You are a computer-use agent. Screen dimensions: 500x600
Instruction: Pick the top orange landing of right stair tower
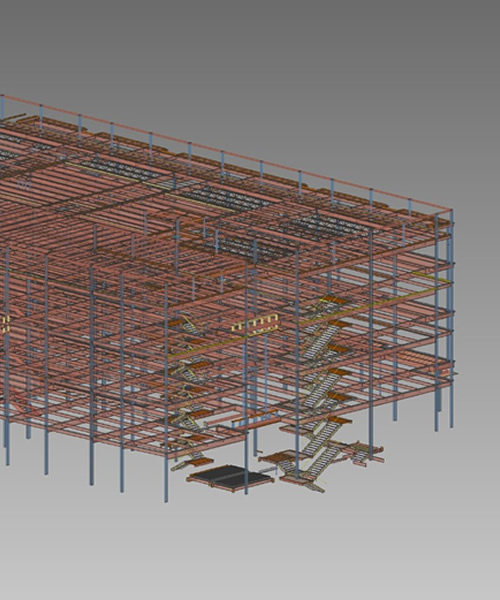pyautogui.click(x=331, y=299)
